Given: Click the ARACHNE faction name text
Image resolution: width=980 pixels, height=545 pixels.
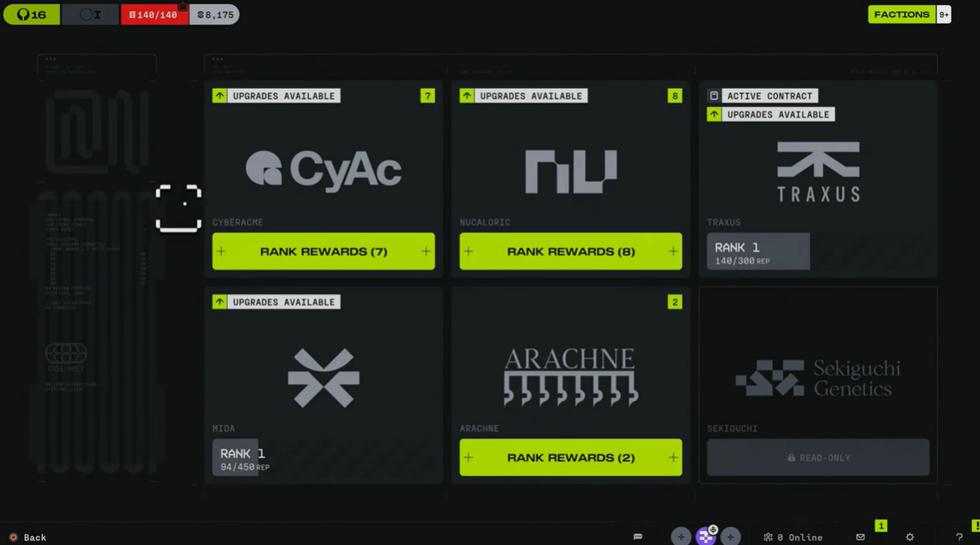Looking at the screenshot, I should [x=479, y=429].
